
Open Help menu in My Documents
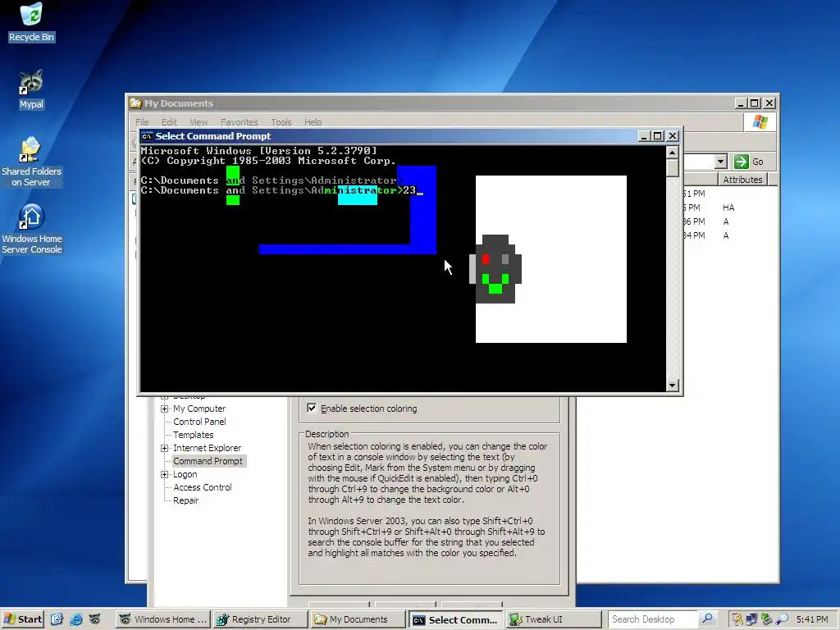(x=313, y=122)
